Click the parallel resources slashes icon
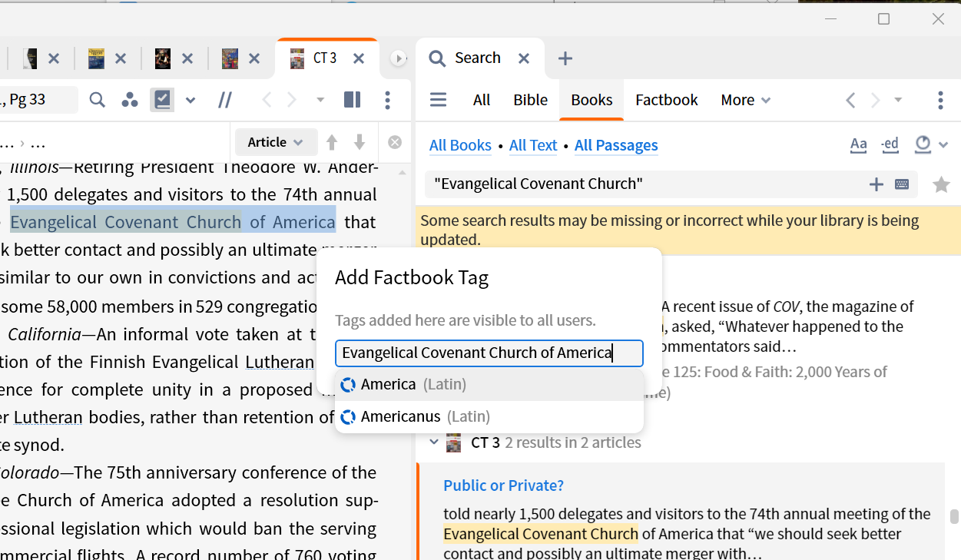The image size is (961, 560). pos(225,100)
